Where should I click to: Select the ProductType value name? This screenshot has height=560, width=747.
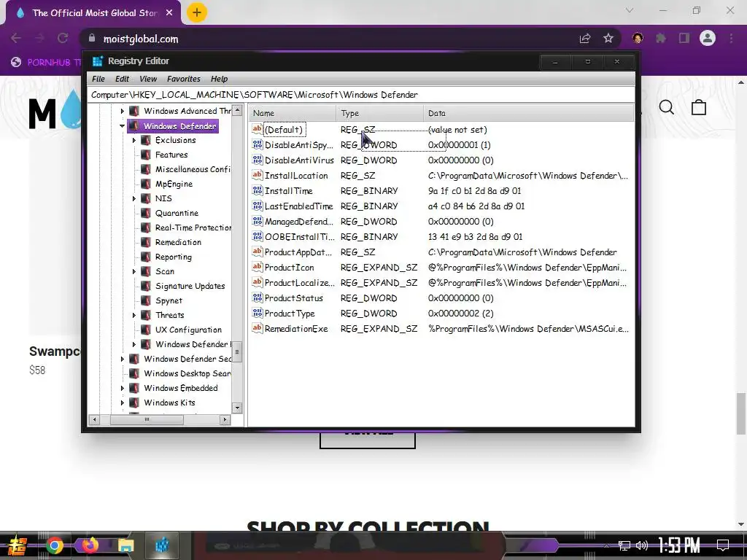pyautogui.click(x=290, y=314)
